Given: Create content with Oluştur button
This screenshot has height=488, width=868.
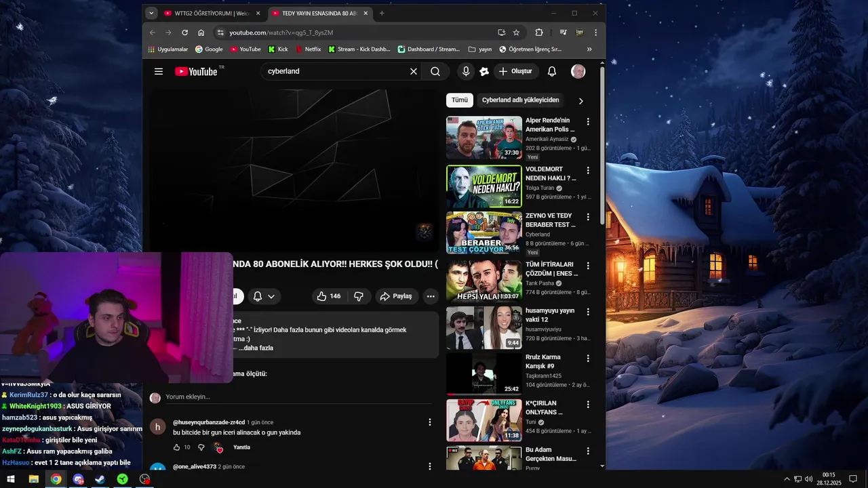Looking at the screenshot, I should click(516, 71).
